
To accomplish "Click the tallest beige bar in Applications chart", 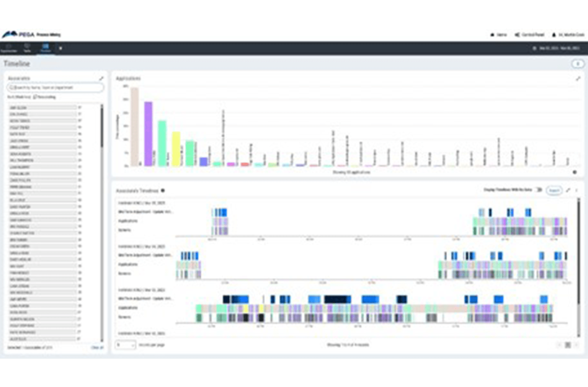I will (135, 126).
